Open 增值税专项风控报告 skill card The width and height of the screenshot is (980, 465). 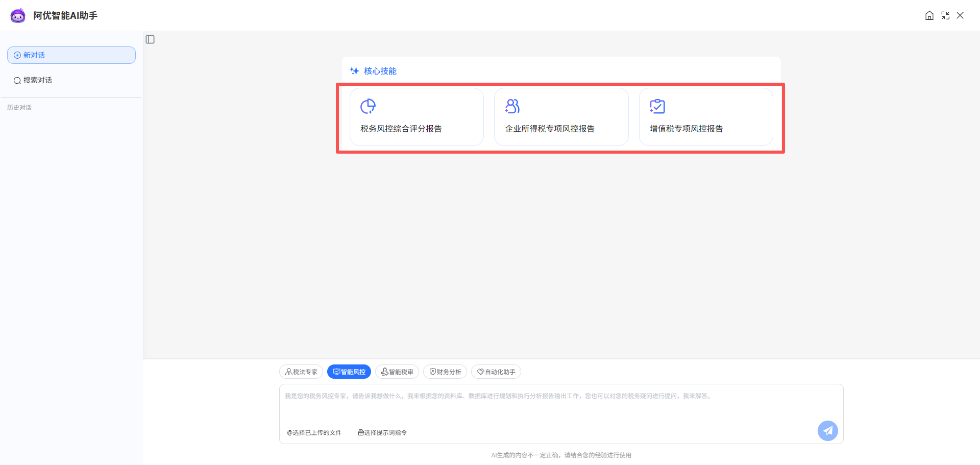click(x=706, y=117)
